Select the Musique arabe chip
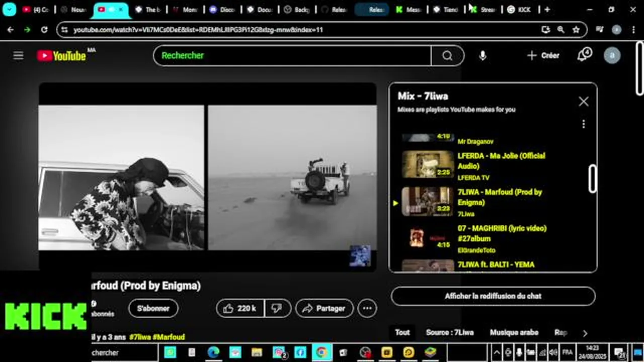 tap(514, 332)
